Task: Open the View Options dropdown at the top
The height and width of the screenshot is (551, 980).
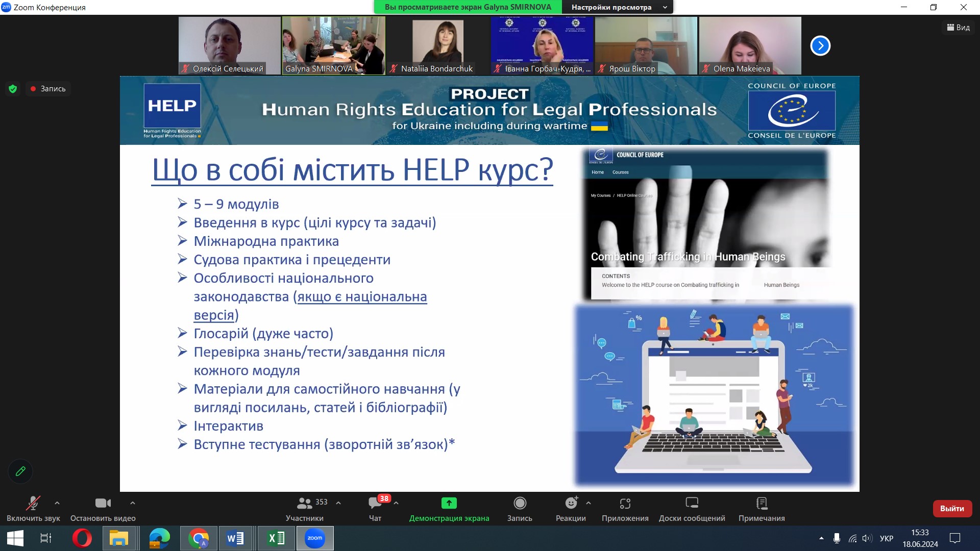Action: (618, 7)
